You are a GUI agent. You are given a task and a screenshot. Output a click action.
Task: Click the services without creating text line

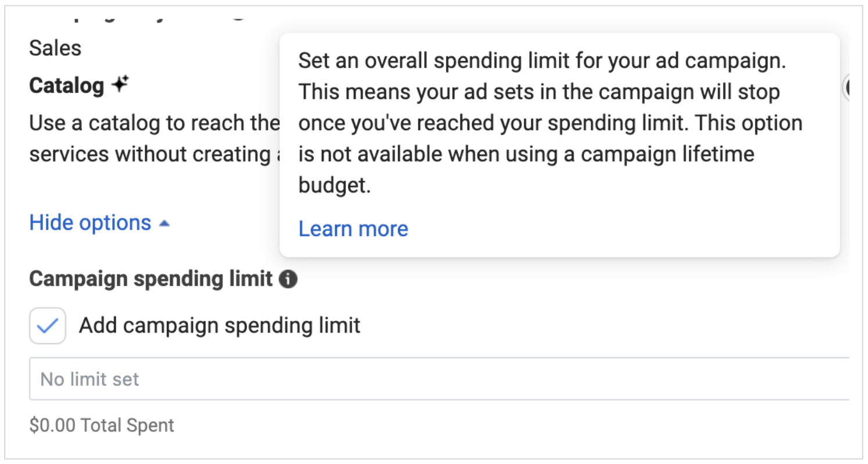tap(155, 155)
